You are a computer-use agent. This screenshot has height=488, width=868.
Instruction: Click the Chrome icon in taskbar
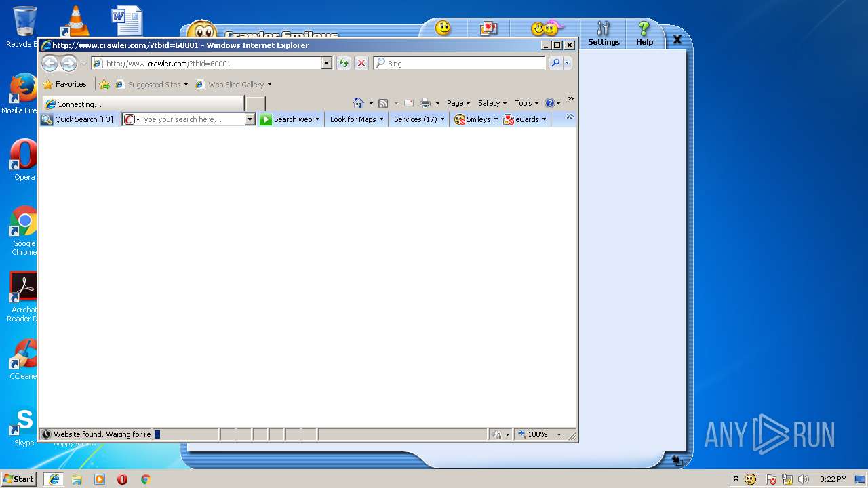pos(145,479)
